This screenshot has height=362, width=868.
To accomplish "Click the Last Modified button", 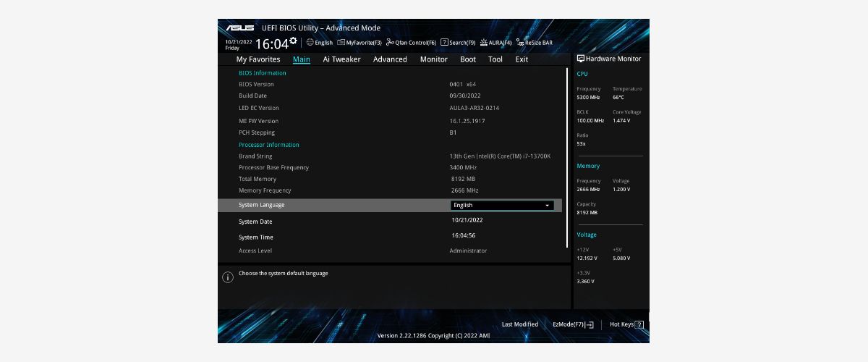I will click(x=520, y=324).
